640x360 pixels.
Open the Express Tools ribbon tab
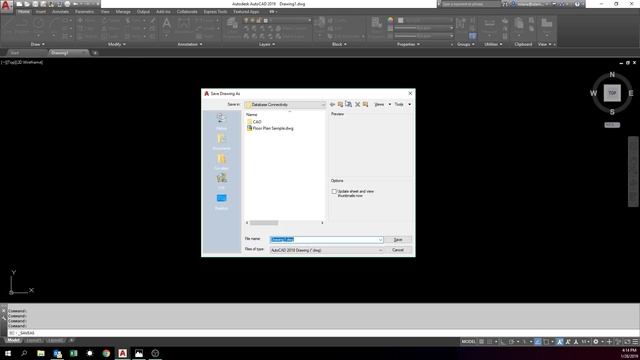point(215,12)
